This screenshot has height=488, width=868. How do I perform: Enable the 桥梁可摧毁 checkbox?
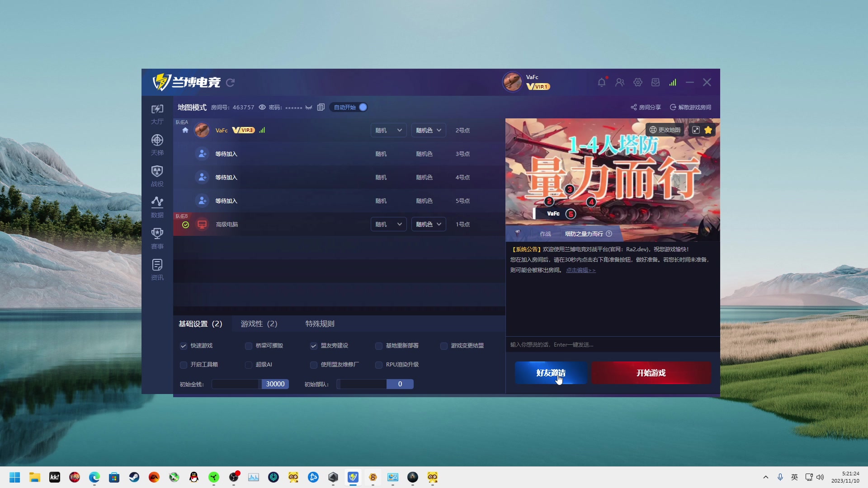pyautogui.click(x=249, y=346)
